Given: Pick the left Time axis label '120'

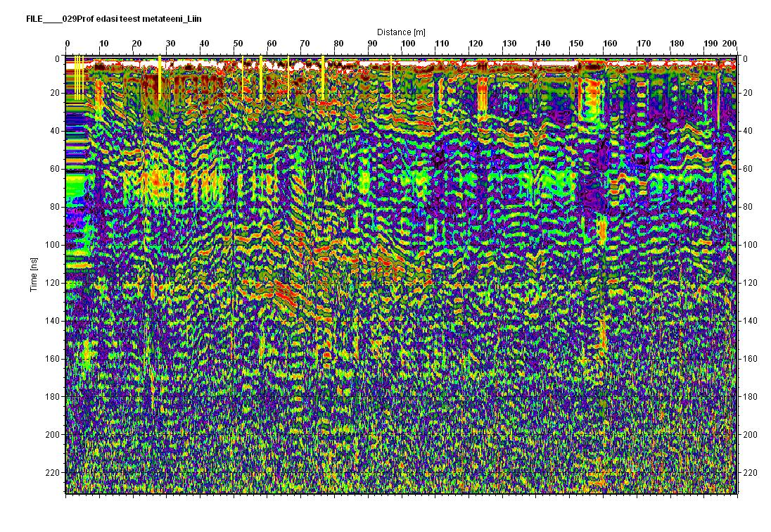Looking at the screenshot, I should (53, 283).
